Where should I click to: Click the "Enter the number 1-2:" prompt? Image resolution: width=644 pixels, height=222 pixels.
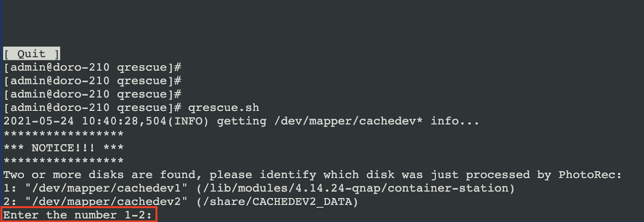coord(78,215)
